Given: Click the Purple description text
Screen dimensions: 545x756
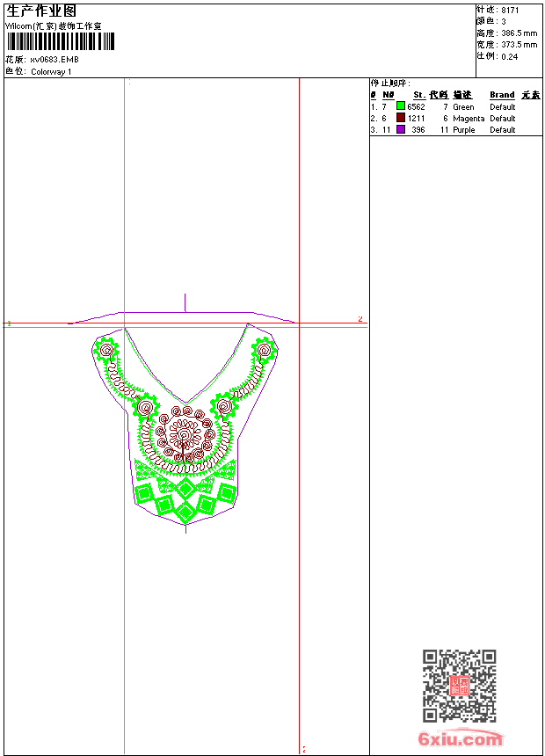Looking at the screenshot, I should [x=464, y=130].
